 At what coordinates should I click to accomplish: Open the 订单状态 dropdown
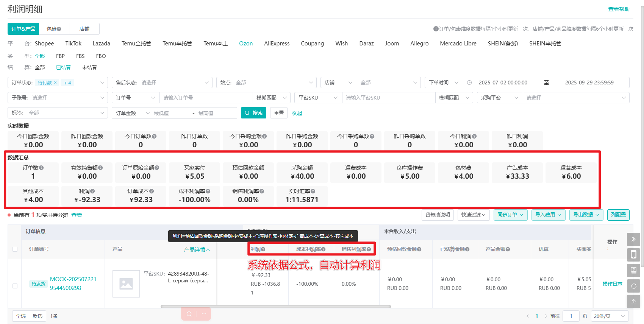58,83
